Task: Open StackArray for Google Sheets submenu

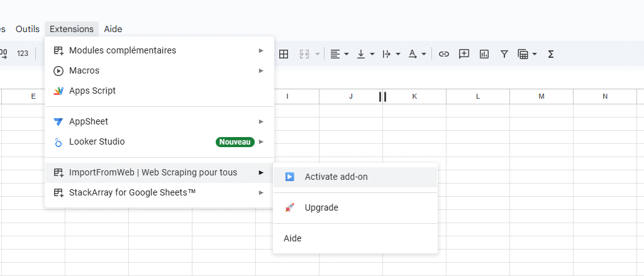Action: tap(132, 192)
